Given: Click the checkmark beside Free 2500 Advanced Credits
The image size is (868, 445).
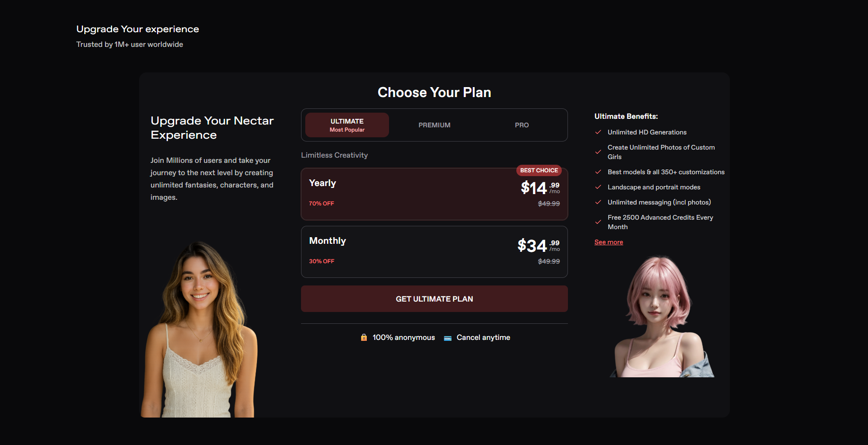Looking at the screenshot, I should [598, 222].
